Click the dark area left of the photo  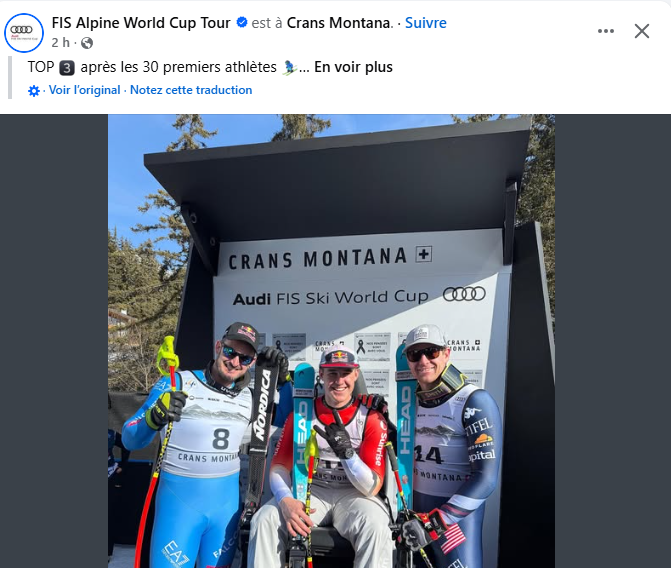(x=54, y=341)
